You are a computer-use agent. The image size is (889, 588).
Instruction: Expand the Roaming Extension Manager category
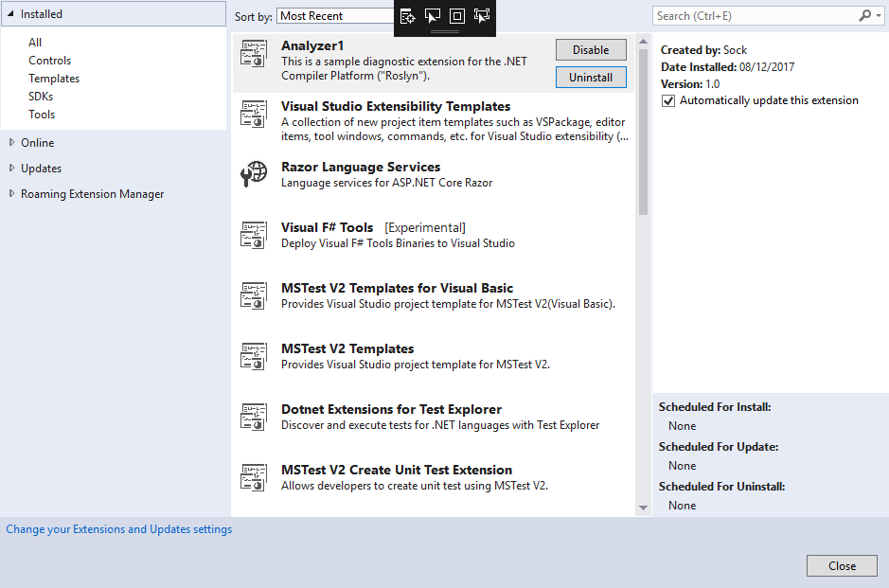pyautogui.click(x=11, y=194)
